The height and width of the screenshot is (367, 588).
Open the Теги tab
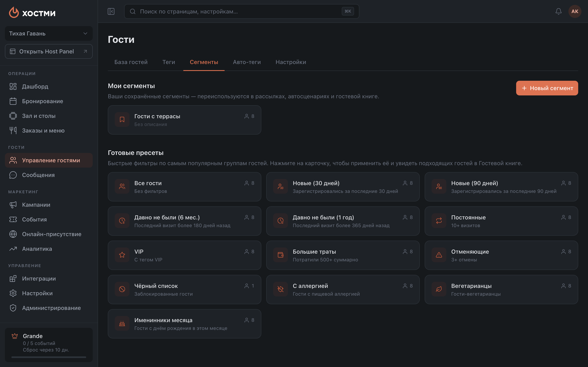pyautogui.click(x=169, y=62)
